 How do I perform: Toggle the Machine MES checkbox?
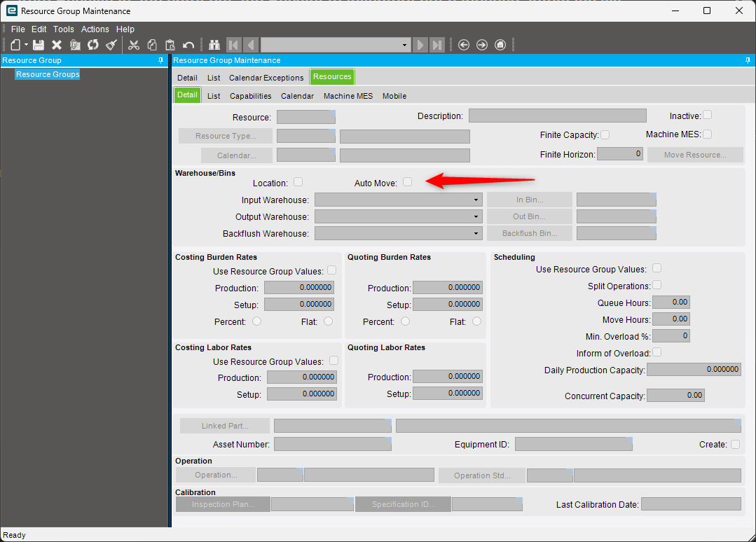pyautogui.click(x=707, y=134)
